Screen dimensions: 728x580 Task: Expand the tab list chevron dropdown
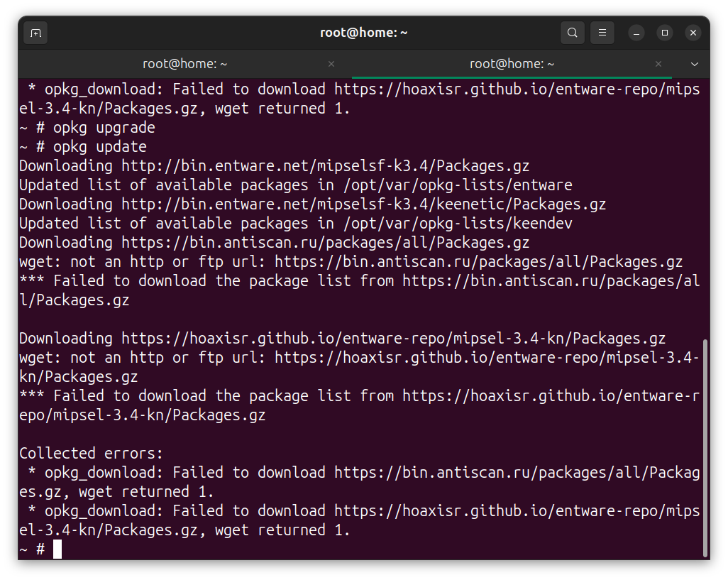point(695,64)
